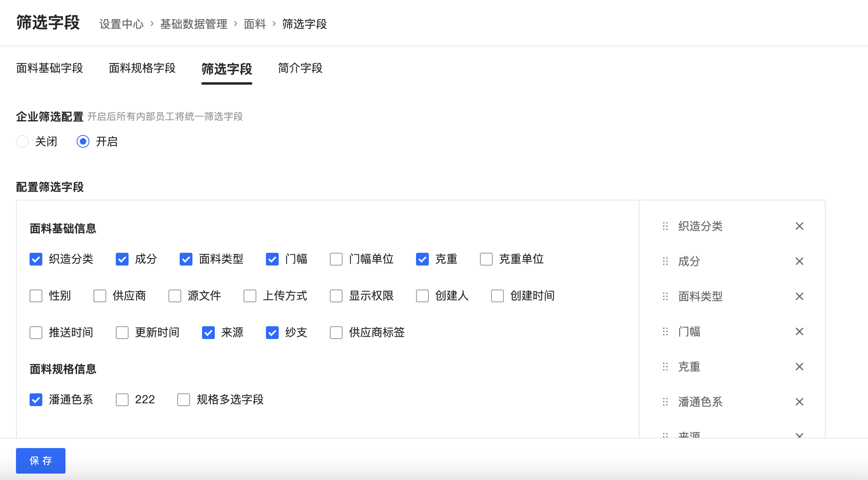Screen dimensions: 868x480
Task: Click the 保存 button
Action: coord(41,460)
